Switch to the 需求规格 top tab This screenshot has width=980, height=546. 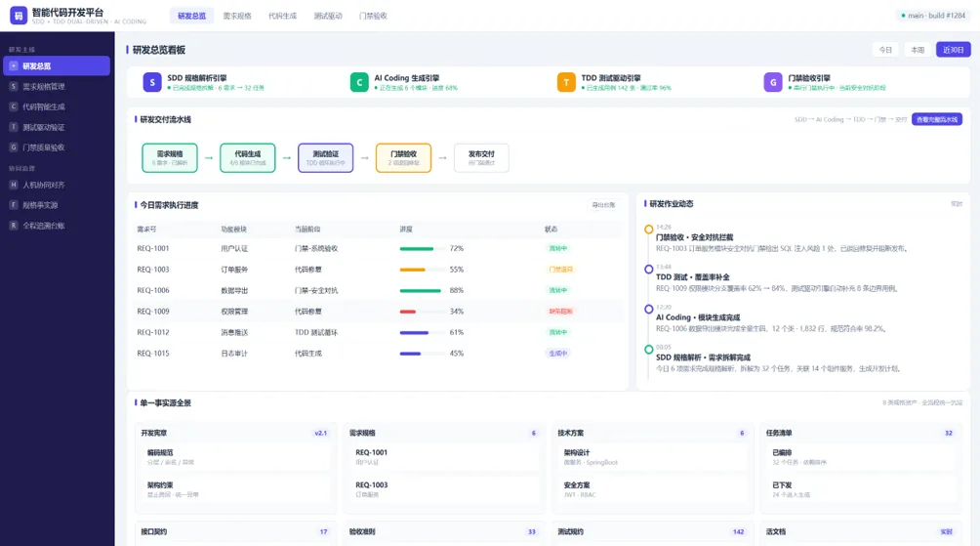[237, 16]
